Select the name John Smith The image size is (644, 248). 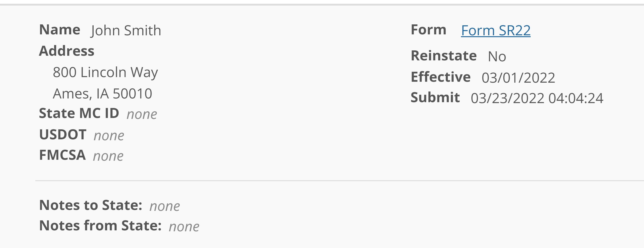click(x=126, y=30)
